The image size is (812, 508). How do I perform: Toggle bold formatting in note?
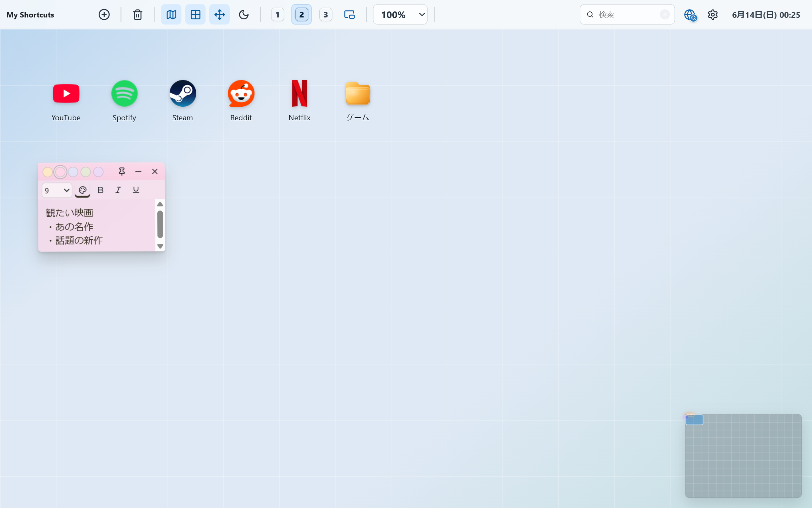click(x=100, y=190)
